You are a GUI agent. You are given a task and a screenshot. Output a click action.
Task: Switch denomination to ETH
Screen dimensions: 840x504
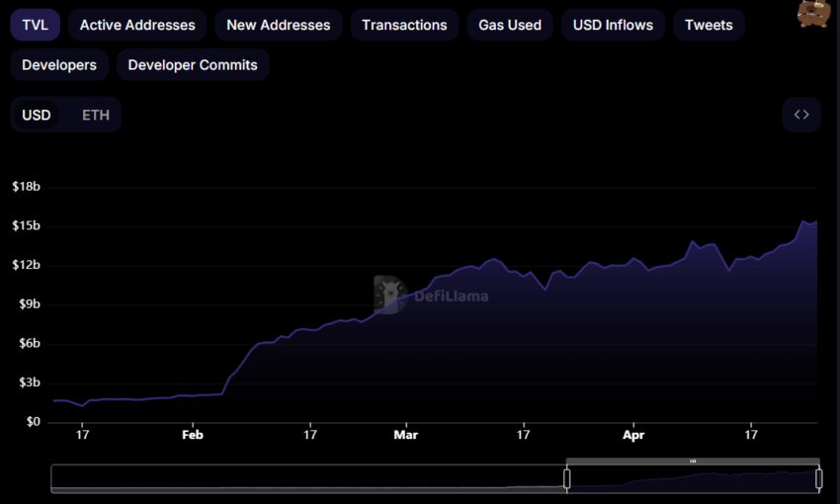click(96, 115)
